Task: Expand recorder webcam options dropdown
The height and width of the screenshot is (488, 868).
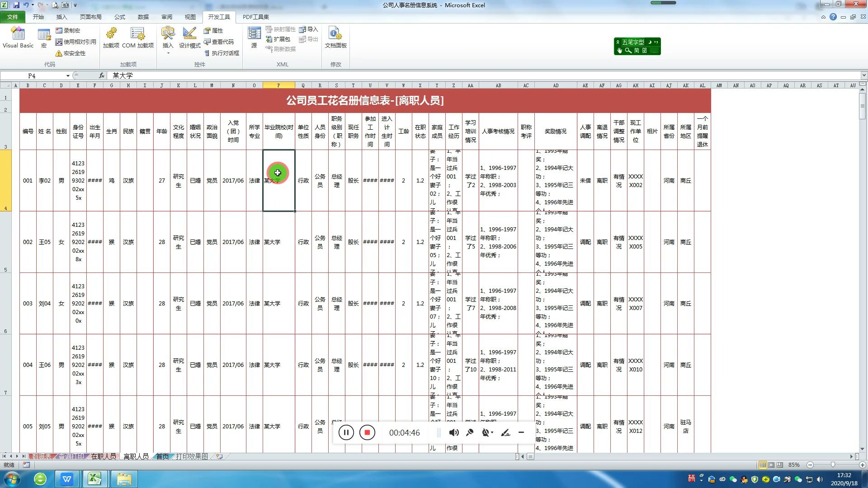Action: coord(492,432)
